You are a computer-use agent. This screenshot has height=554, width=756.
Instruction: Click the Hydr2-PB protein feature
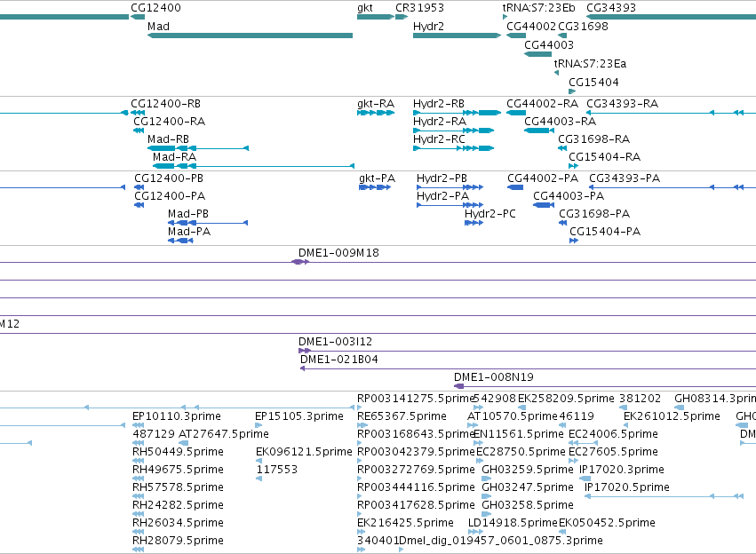coord(450,187)
